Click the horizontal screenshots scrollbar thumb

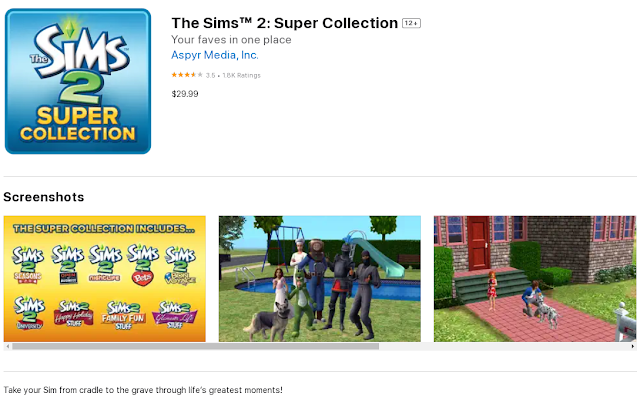(x=196, y=346)
